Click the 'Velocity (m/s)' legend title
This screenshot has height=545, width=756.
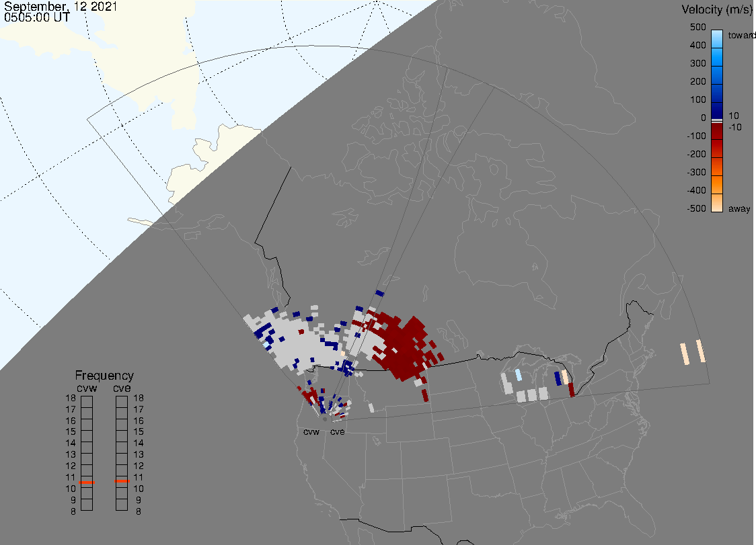(x=716, y=9)
